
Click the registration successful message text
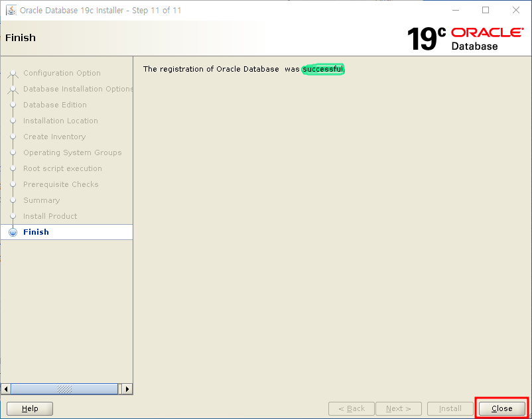pos(243,69)
